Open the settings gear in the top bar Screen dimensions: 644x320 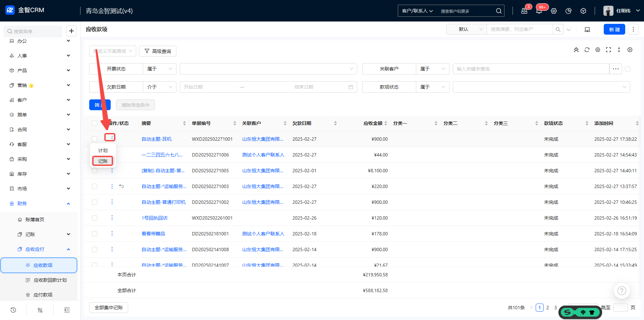[554, 11]
